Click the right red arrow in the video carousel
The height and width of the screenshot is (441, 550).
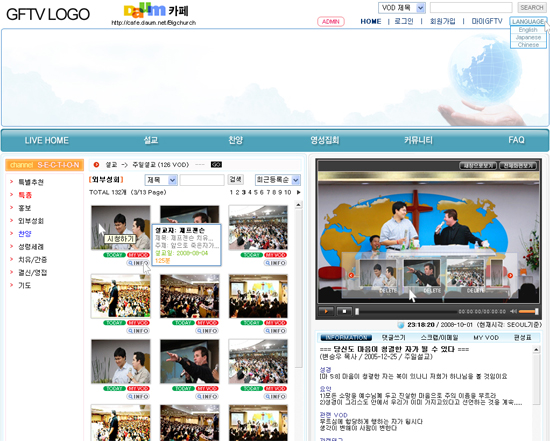click(x=510, y=275)
